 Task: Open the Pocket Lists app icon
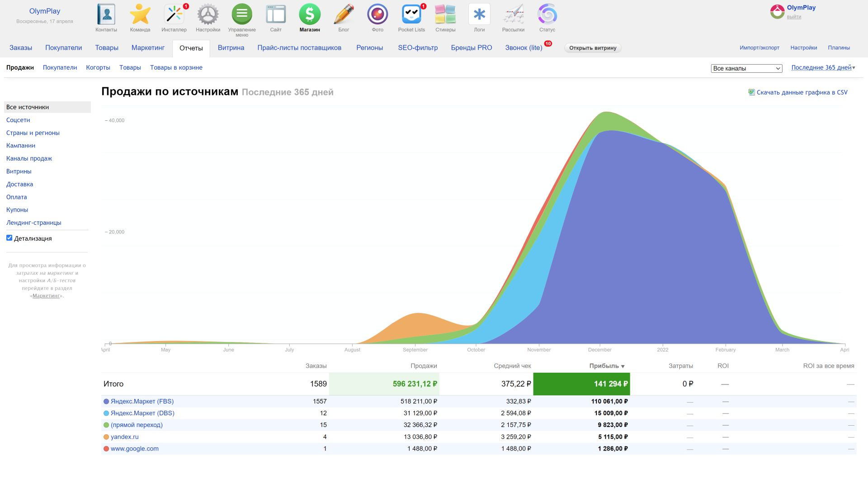click(411, 15)
